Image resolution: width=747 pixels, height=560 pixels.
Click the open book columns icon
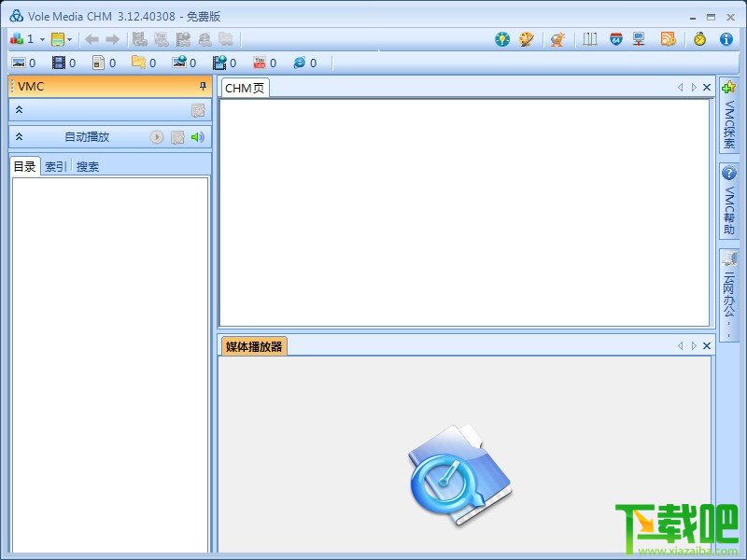tap(590, 39)
